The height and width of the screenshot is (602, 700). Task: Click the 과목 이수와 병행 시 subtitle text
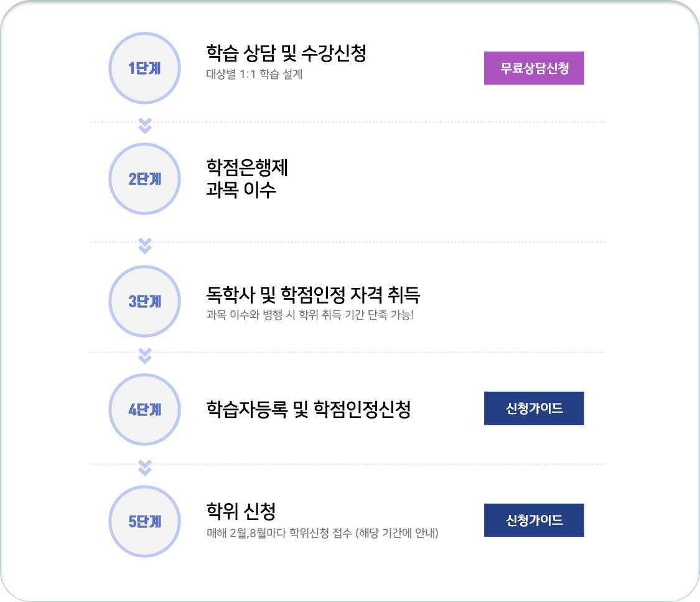[310, 315]
